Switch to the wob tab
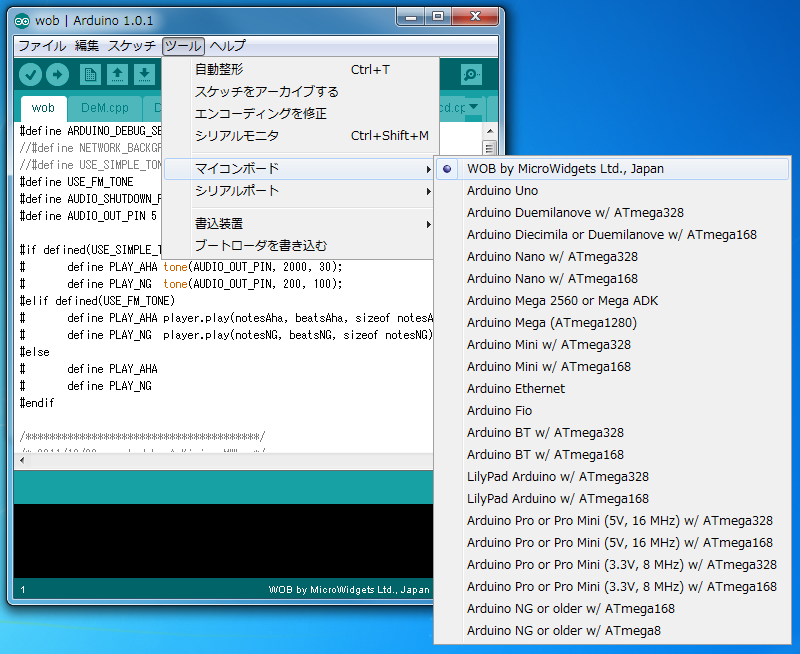Screen dimensions: 800x654 click(x=43, y=108)
